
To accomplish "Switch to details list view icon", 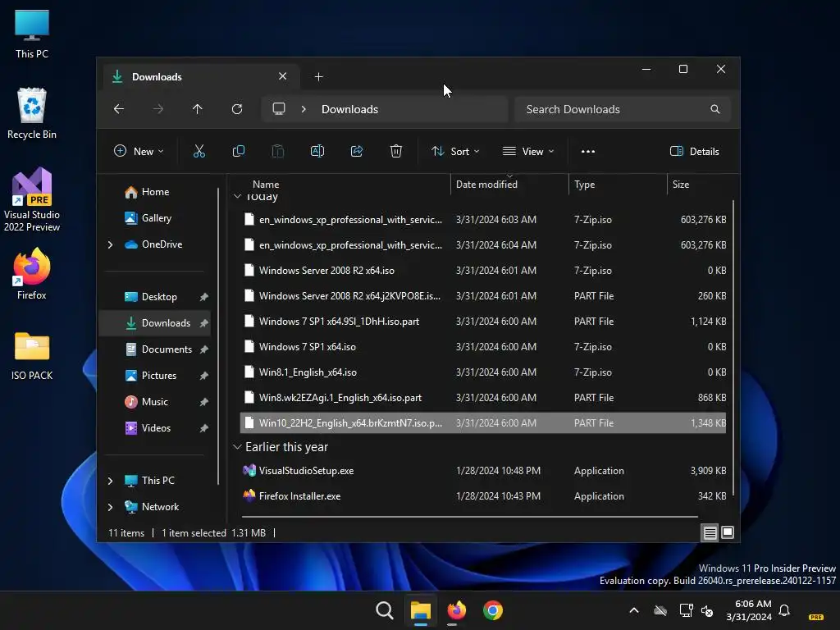I will pos(710,532).
